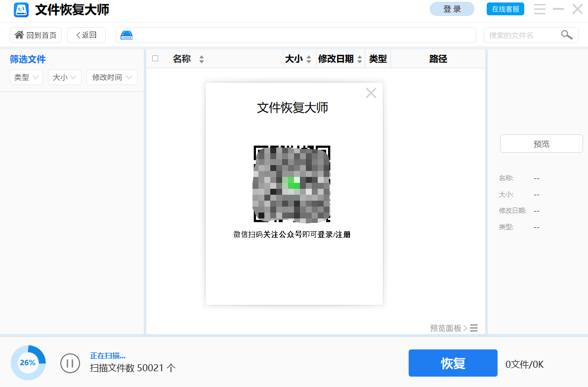
Task: Click the list view icon beside 预览面板
Action: tap(474, 328)
